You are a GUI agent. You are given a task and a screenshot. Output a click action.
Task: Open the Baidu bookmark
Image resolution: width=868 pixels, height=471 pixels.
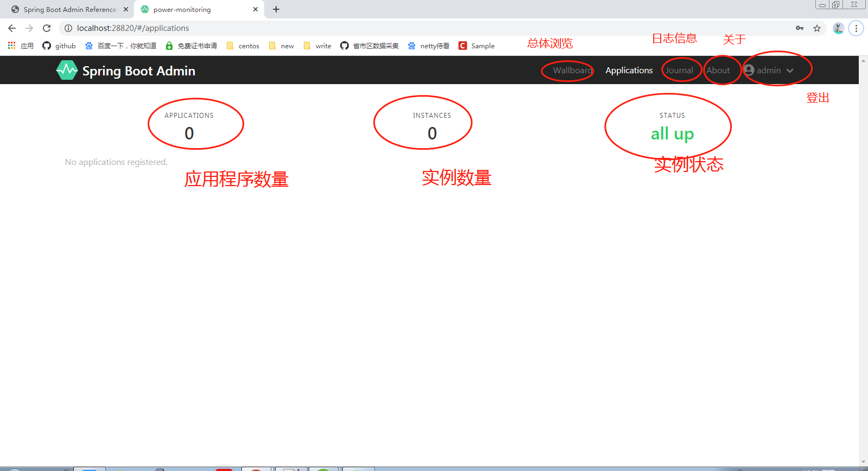pyautogui.click(x=120, y=46)
